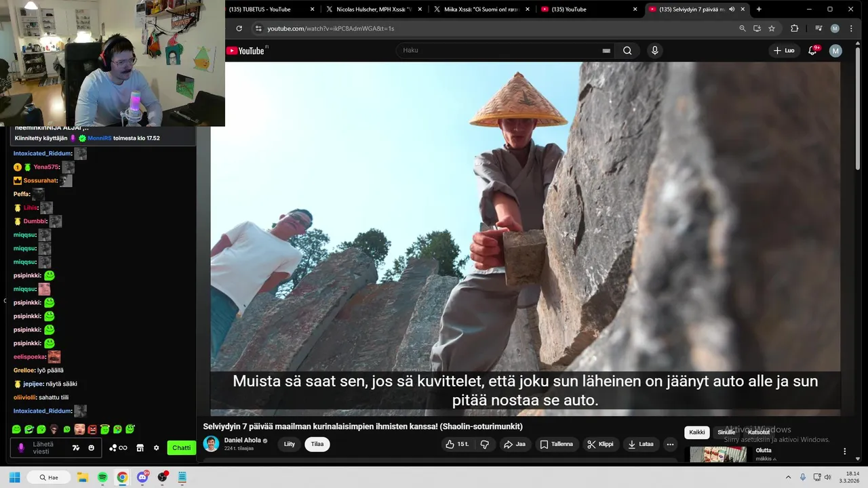Open OBS Studio from the taskbar
This screenshot has width=868, height=488.
point(162,477)
